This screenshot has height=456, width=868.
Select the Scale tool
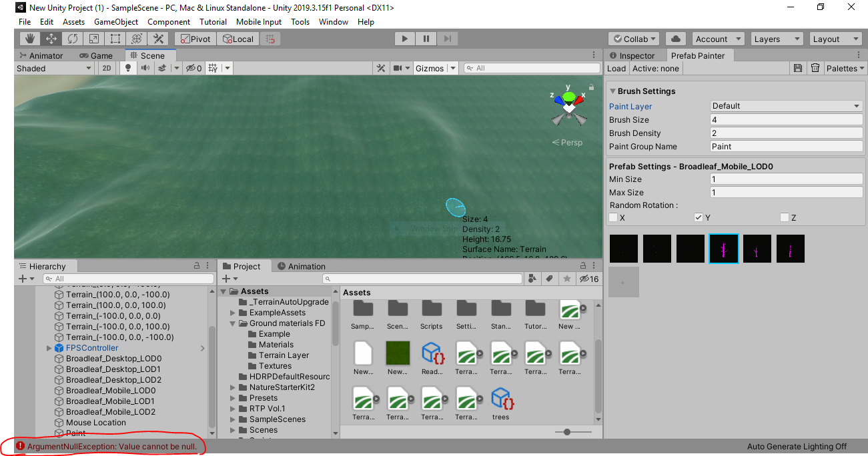point(93,39)
